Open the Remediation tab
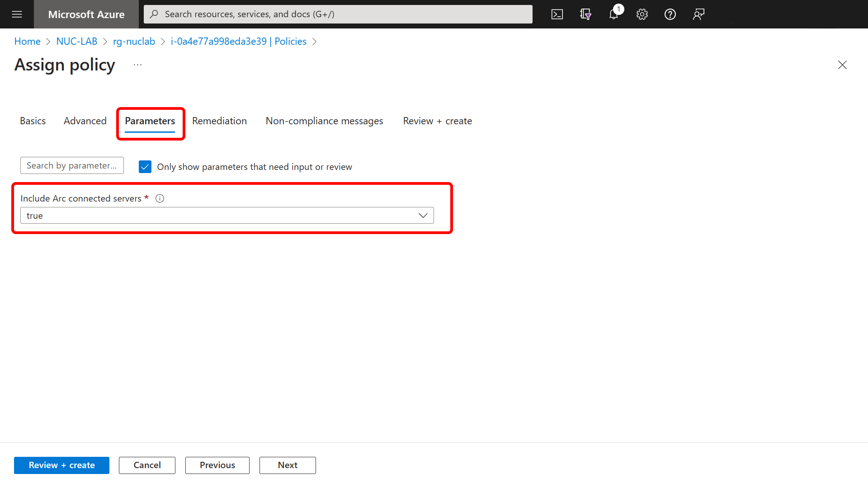 (219, 121)
